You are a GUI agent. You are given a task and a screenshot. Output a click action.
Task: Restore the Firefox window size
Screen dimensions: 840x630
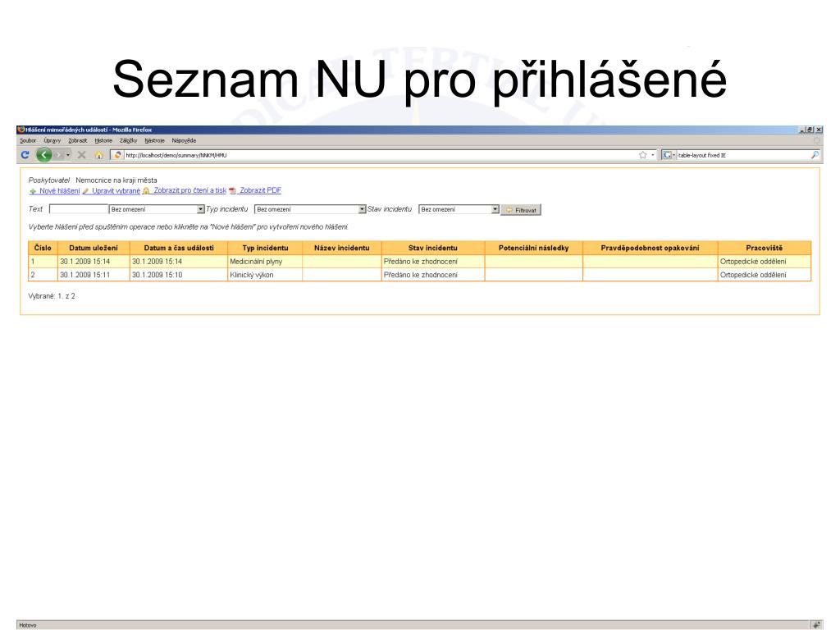pos(810,130)
